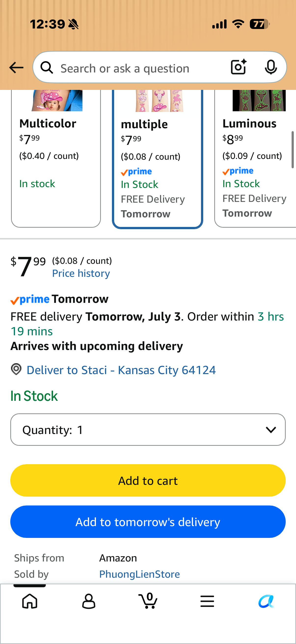Open the shopping cart icon
Viewport: 296px width, 644px height.
(148, 601)
